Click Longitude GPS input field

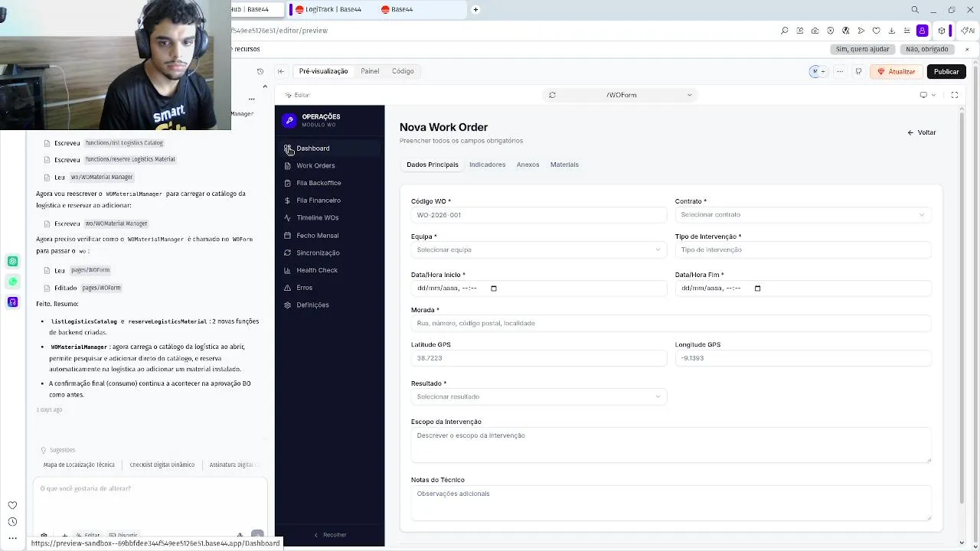(x=802, y=358)
